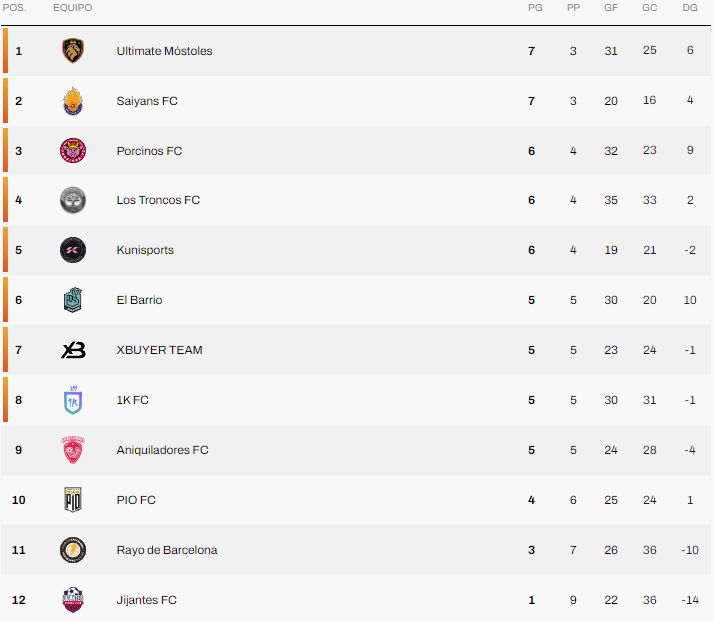Click the Kunisports dark circular logo
The width and height of the screenshot is (714, 621).
click(x=73, y=250)
